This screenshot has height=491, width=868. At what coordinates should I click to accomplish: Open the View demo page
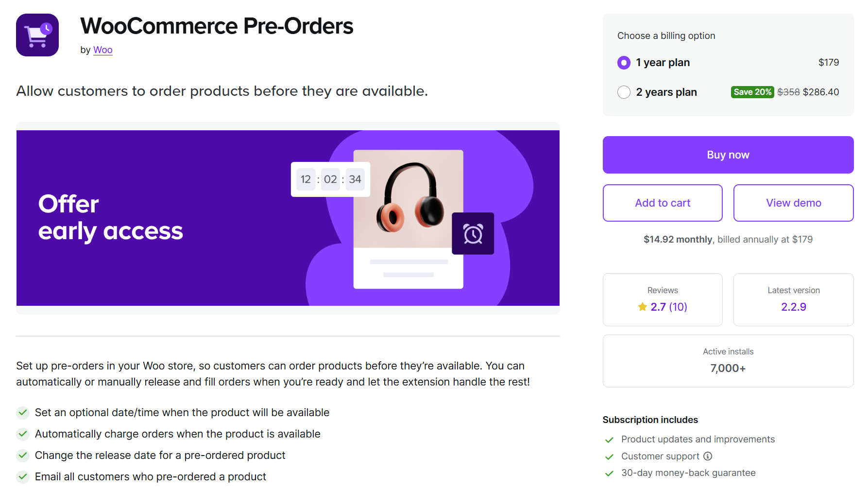[793, 203]
